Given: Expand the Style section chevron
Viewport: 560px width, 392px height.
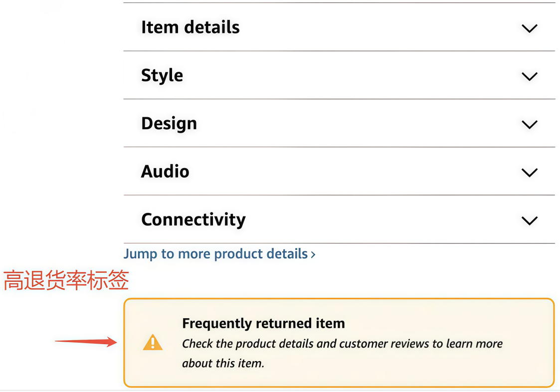Looking at the screenshot, I should click(529, 76).
